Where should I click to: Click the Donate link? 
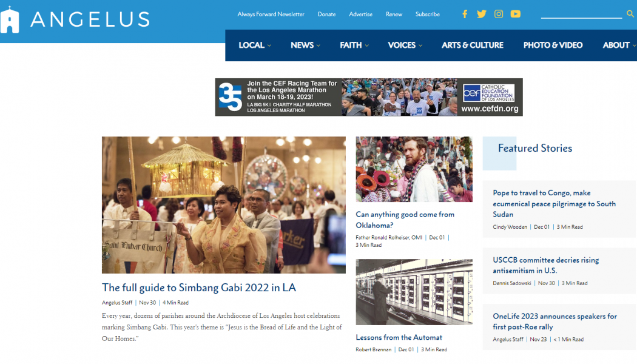(x=326, y=14)
